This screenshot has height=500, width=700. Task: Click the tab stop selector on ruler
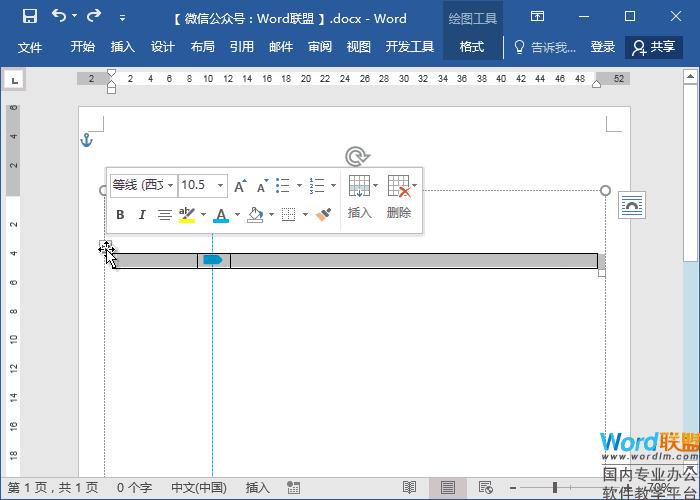[x=14, y=80]
